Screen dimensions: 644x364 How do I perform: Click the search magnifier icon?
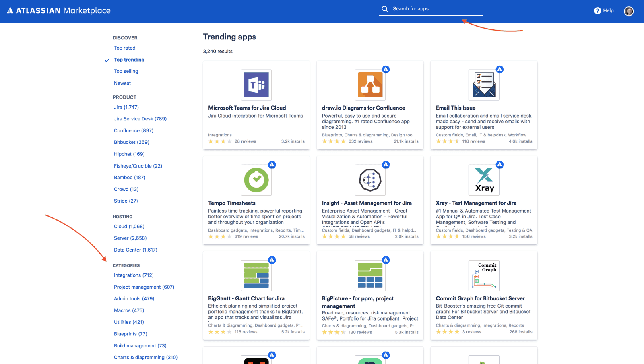385,9
